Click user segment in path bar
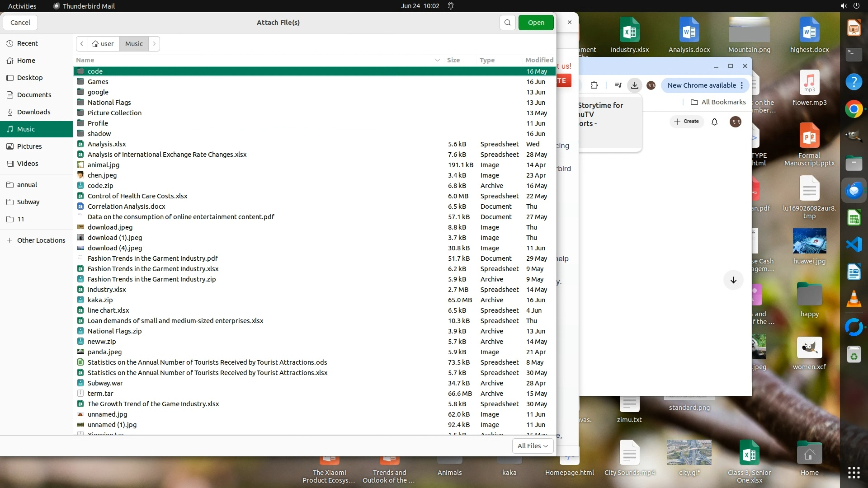 pos(104,44)
